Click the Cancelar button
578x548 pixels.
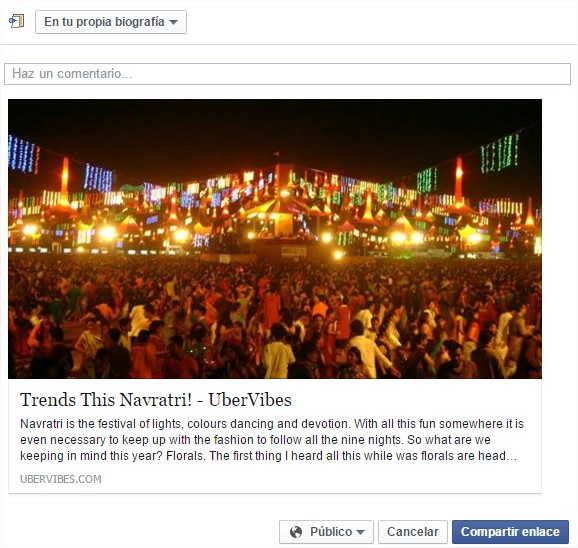coord(412,532)
